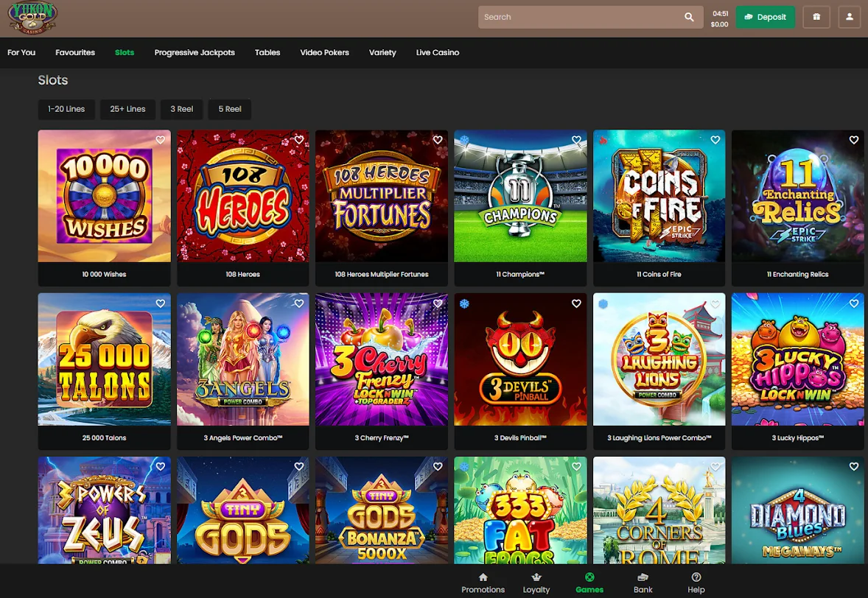The height and width of the screenshot is (598, 868).
Task: Open the Tables tab
Action: (267, 52)
